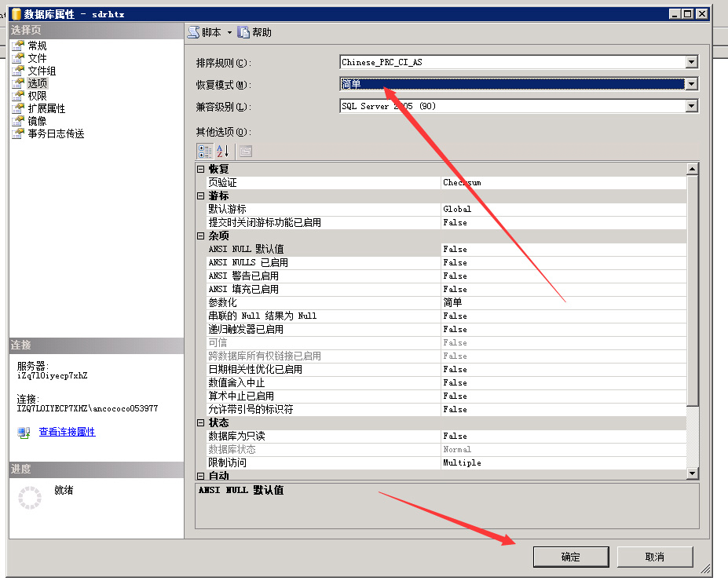Sort properties alphabetically with the A-Z icon
The height and width of the screenshot is (581, 728).
(x=223, y=151)
